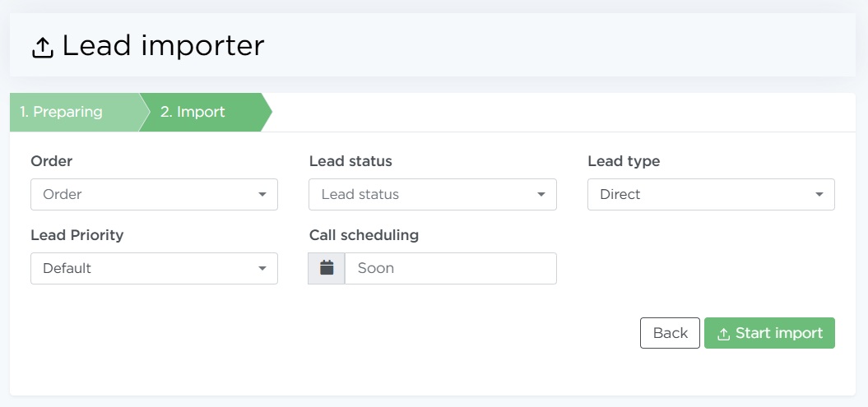Click the caret arrow of Order field
Viewport: 868px width, 407px height.
click(262, 195)
